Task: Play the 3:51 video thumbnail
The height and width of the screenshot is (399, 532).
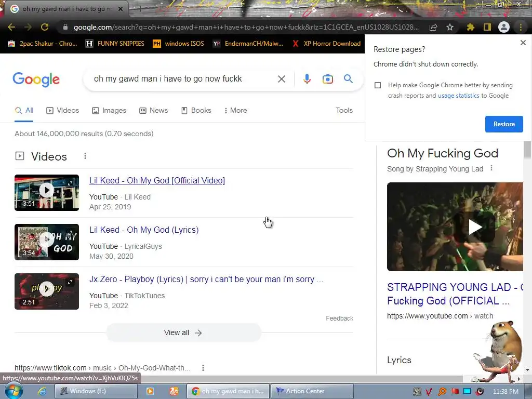Action: (47, 193)
